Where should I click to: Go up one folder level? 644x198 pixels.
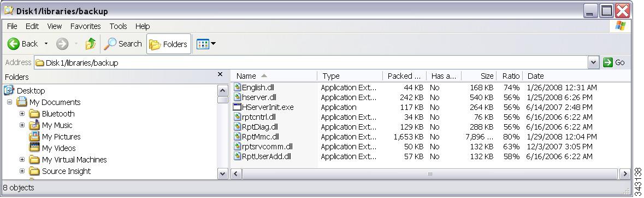point(90,44)
